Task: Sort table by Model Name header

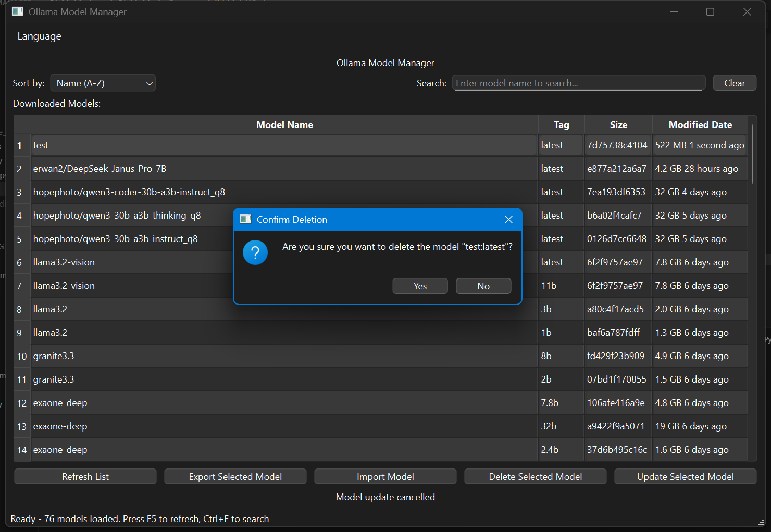Action: [284, 125]
